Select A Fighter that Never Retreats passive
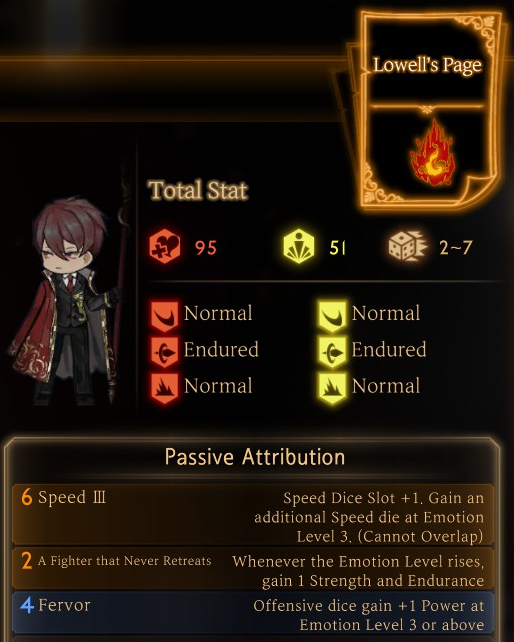The height and width of the screenshot is (642, 514). pos(253,569)
